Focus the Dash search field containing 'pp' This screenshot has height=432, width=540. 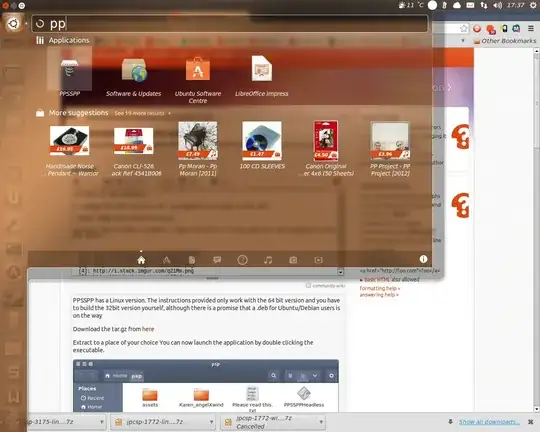230,24
